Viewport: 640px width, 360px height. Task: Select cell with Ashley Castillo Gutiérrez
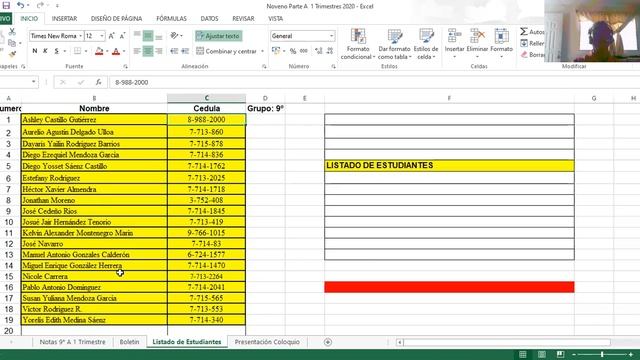click(94, 120)
